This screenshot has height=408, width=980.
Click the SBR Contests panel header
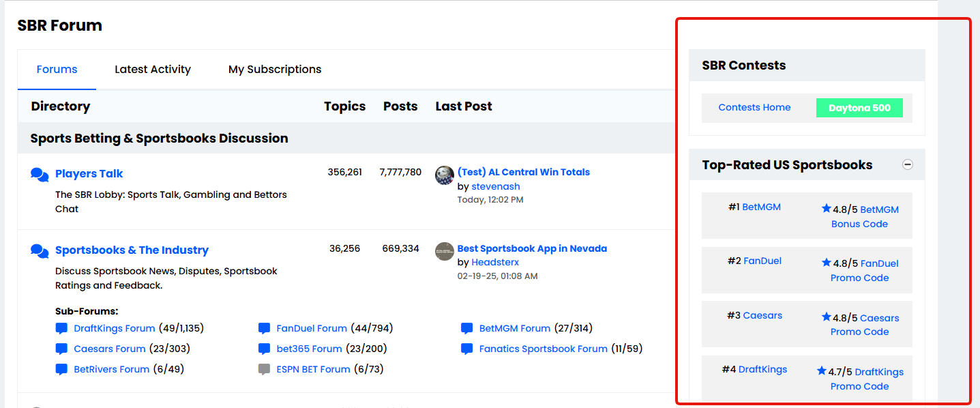pos(807,65)
